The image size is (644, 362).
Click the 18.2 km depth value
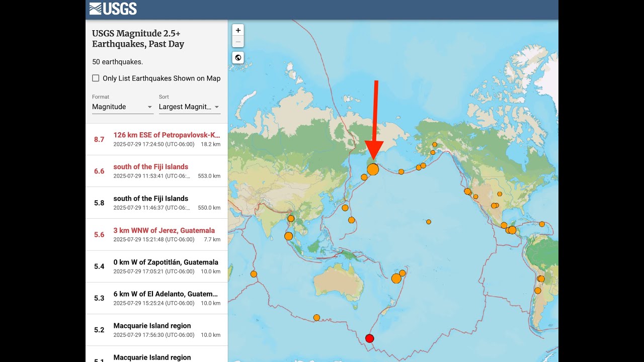pos(210,144)
